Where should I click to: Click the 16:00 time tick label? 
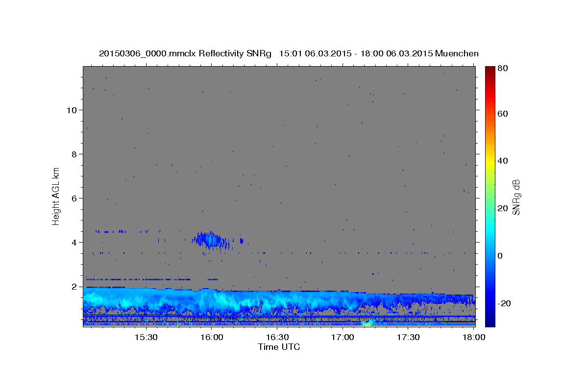(x=212, y=337)
